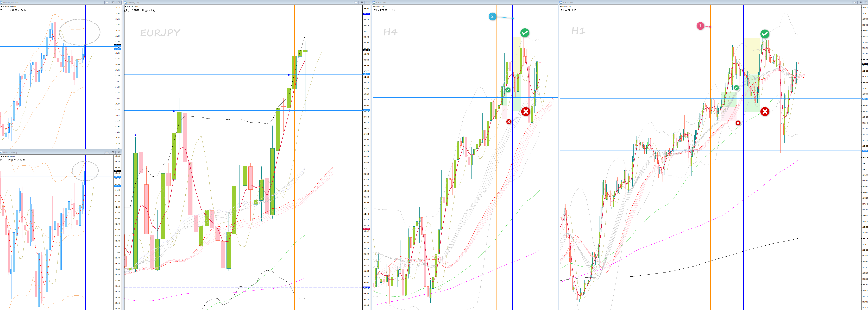Minimize the EURJPY Daily chart window
The width and height of the screenshot is (868, 310).
[356, 2]
